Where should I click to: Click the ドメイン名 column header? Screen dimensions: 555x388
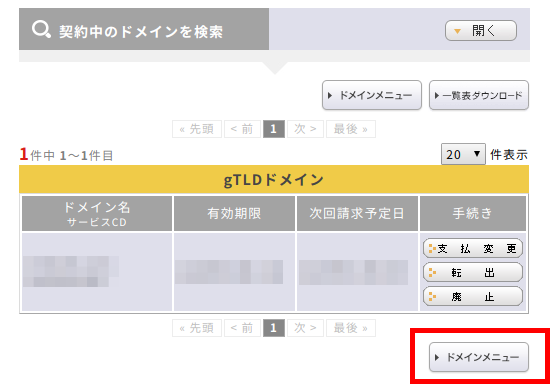[97, 213]
